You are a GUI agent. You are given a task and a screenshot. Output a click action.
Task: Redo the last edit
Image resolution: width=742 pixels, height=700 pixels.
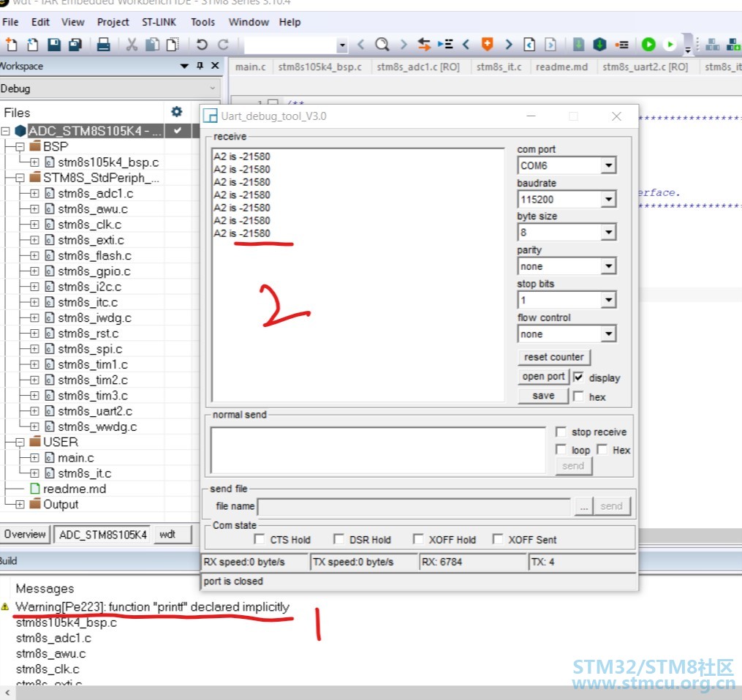click(224, 45)
